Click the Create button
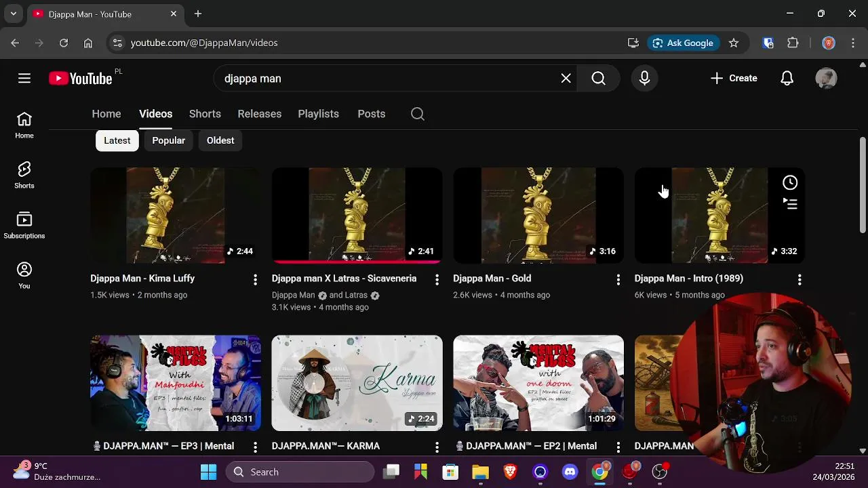 tap(734, 79)
